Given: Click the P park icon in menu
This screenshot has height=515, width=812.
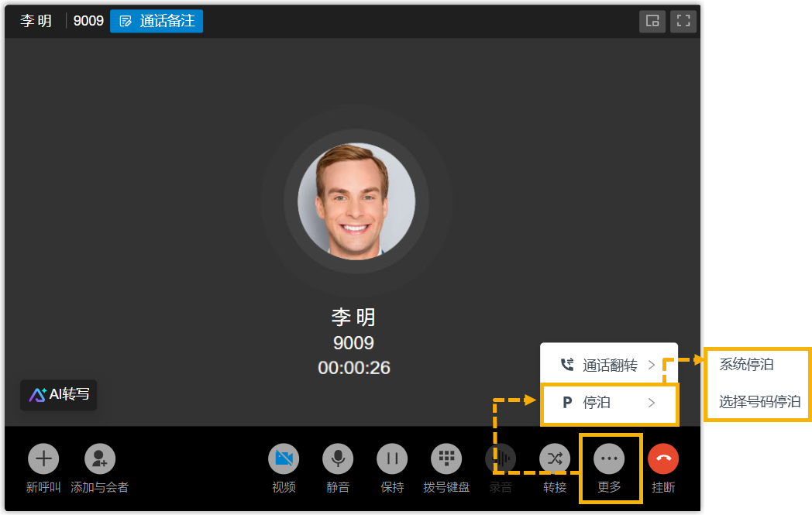Looking at the screenshot, I should point(567,403).
